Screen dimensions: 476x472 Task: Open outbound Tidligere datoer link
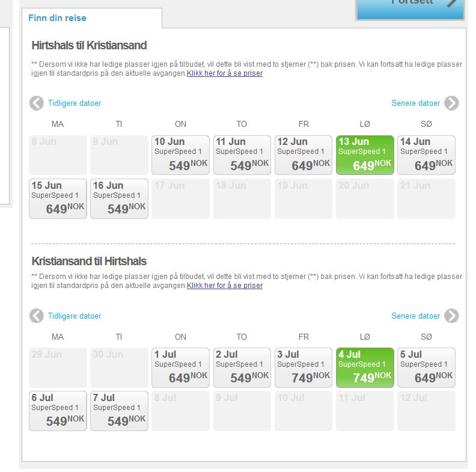pos(75,103)
